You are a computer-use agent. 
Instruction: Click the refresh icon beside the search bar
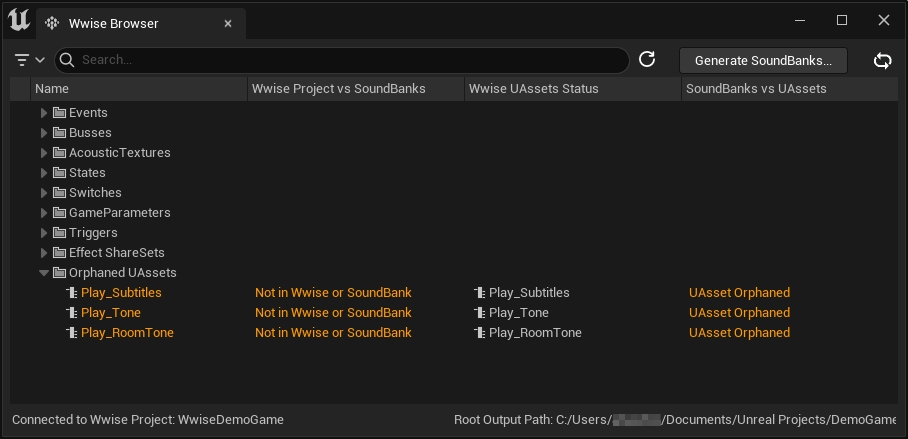click(x=647, y=60)
